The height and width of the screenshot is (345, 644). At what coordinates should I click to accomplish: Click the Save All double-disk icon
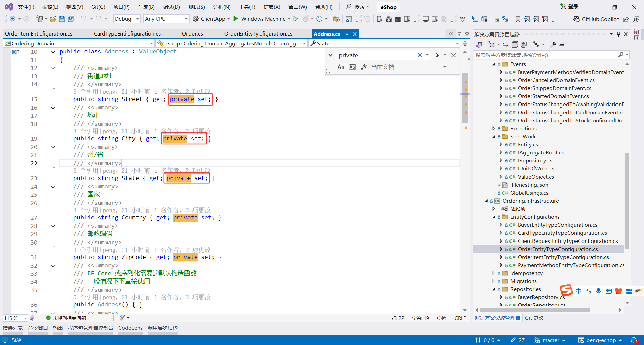[71, 19]
